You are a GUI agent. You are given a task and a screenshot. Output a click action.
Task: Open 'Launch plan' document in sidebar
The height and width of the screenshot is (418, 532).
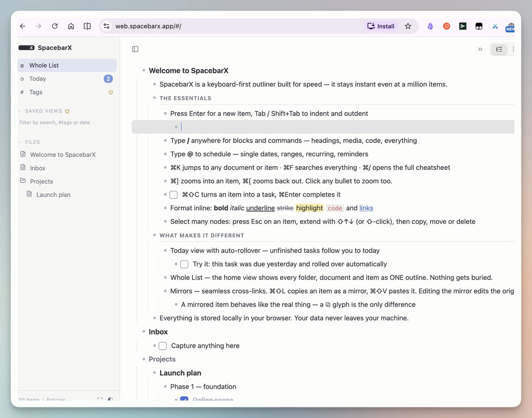(x=53, y=194)
